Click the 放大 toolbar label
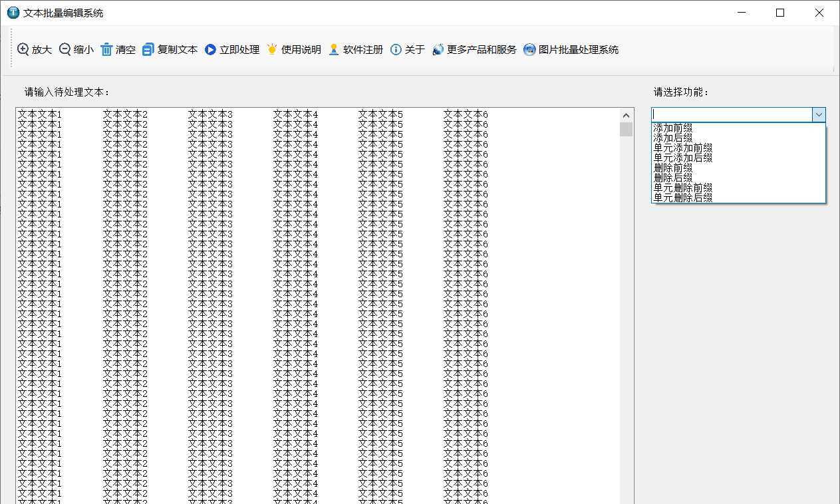This screenshot has width=840, height=504. tap(42, 50)
